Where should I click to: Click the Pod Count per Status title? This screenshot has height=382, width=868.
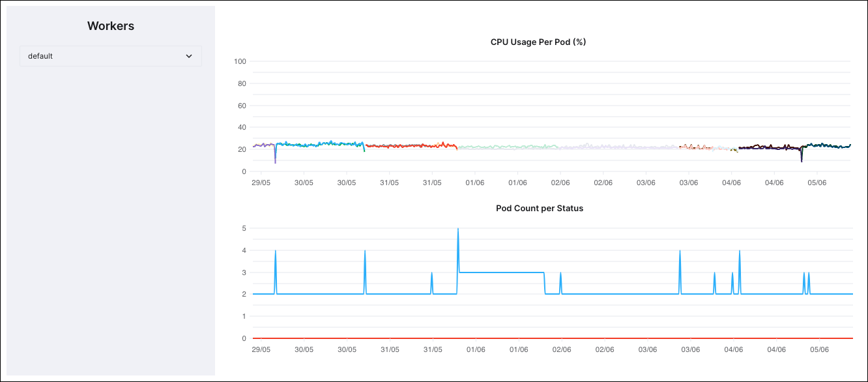pyautogui.click(x=539, y=208)
